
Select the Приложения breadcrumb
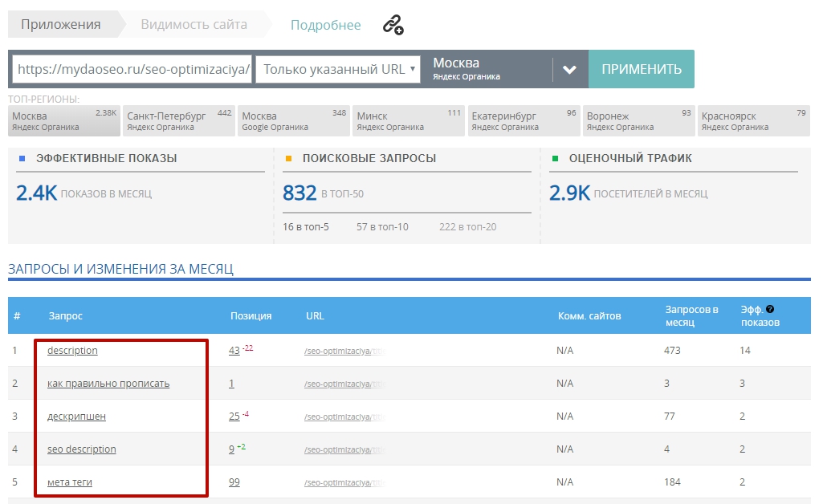[x=61, y=25]
